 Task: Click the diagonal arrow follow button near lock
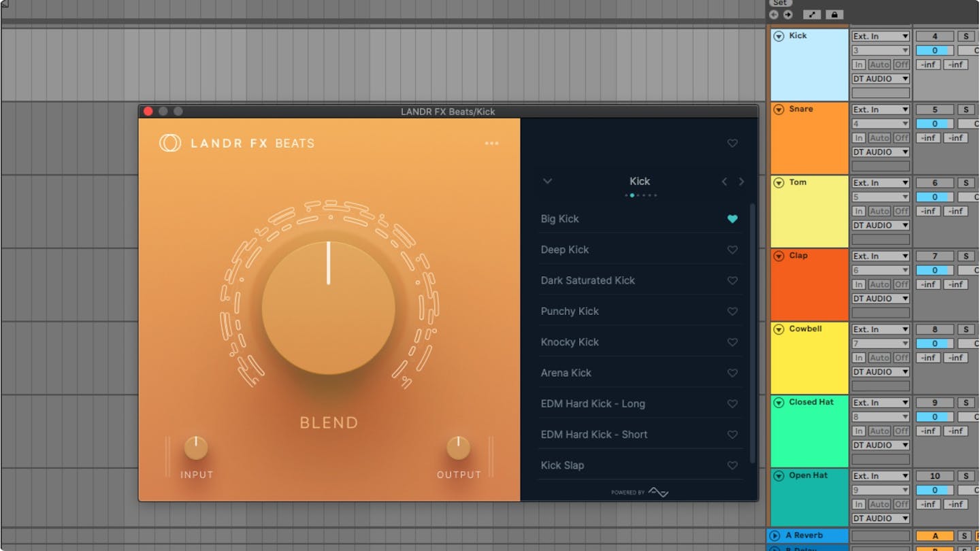click(x=812, y=14)
